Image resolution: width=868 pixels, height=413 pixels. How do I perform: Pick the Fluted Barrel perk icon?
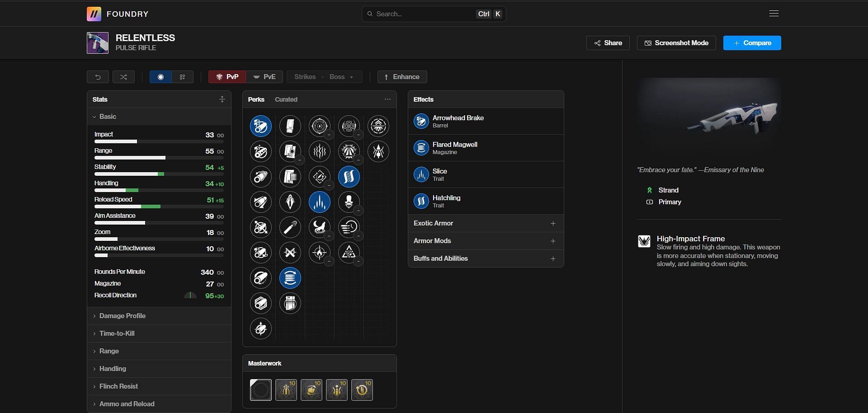pyautogui.click(x=261, y=227)
